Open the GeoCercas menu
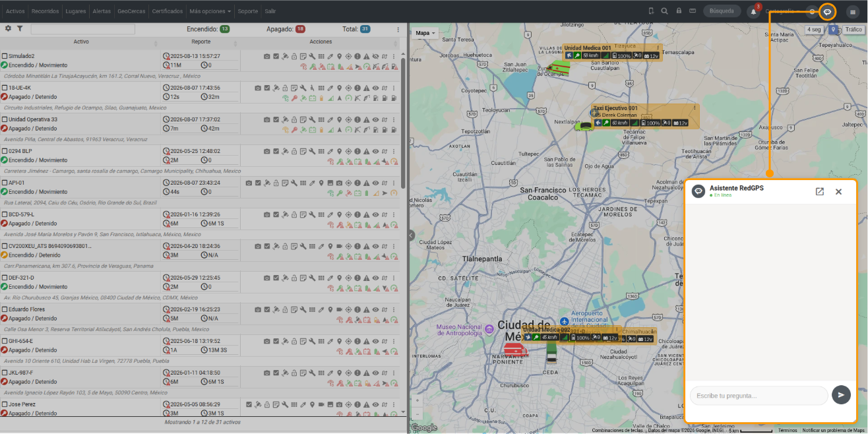Screen dimensions: 868x434 pyautogui.click(x=131, y=11)
